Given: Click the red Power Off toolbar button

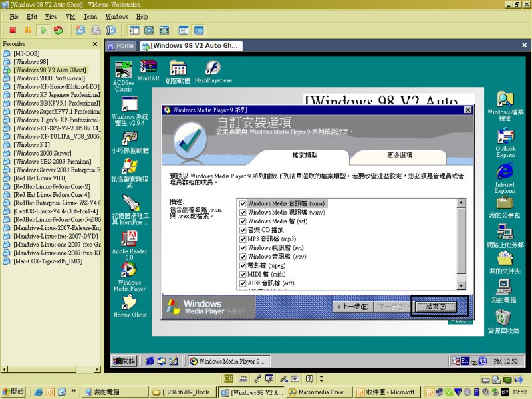Looking at the screenshot, I should point(13,30).
